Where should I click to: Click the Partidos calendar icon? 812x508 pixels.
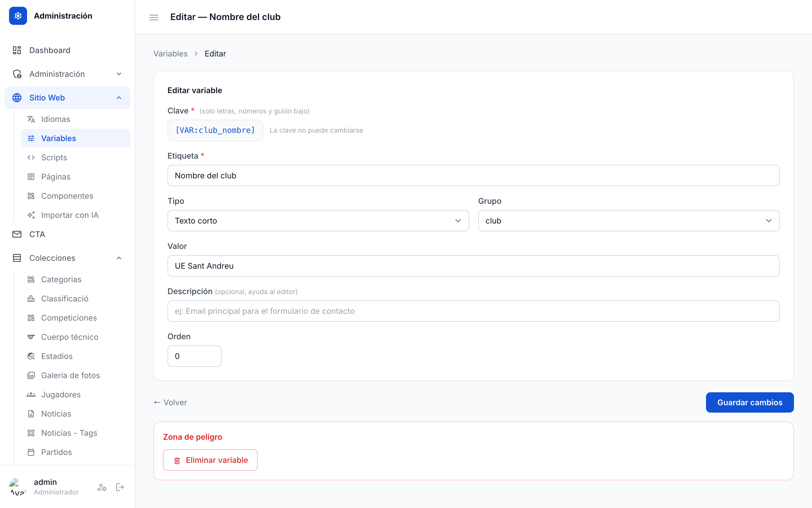coord(31,452)
